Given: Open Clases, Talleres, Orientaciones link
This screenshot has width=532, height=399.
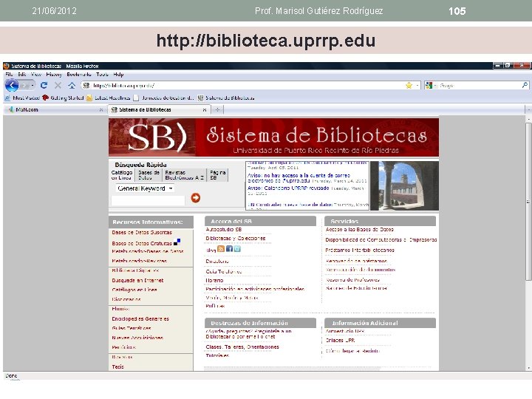Looking at the screenshot, I should pyautogui.click(x=242, y=347).
